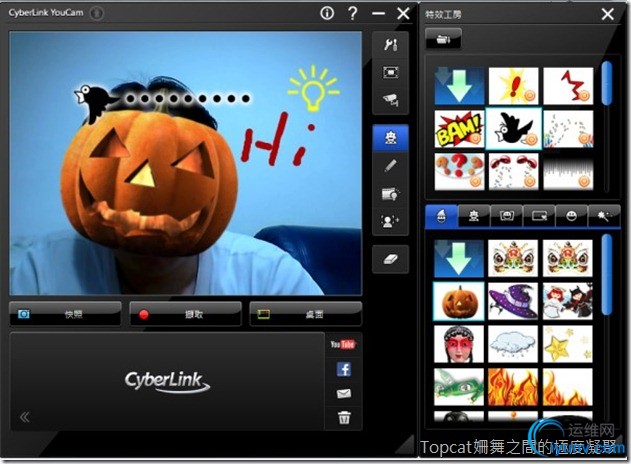Screen dimensions: 631x464
Task: Switch to the frames tab
Action: (x=507, y=217)
